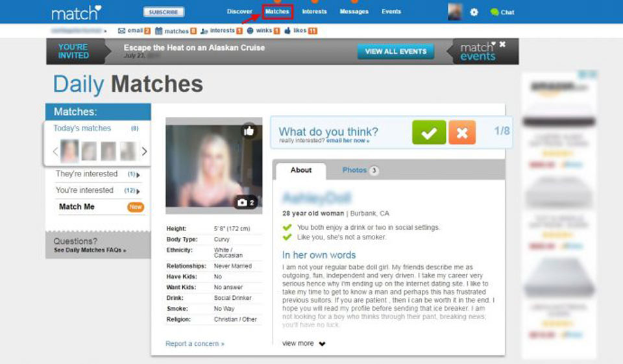This screenshot has height=364, width=623.
Task: Click the 1/8 match counter
Action: [x=502, y=131]
